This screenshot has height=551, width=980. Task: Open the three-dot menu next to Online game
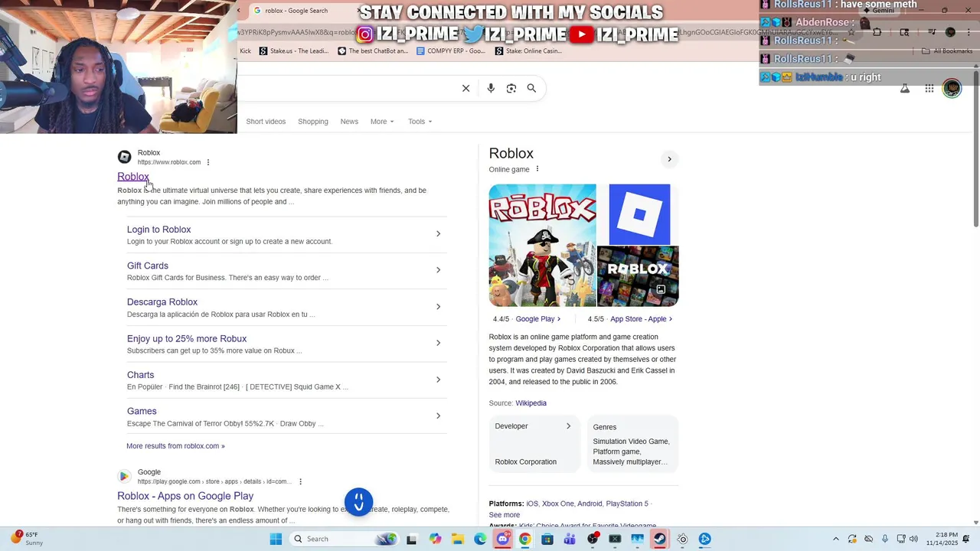tap(537, 169)
